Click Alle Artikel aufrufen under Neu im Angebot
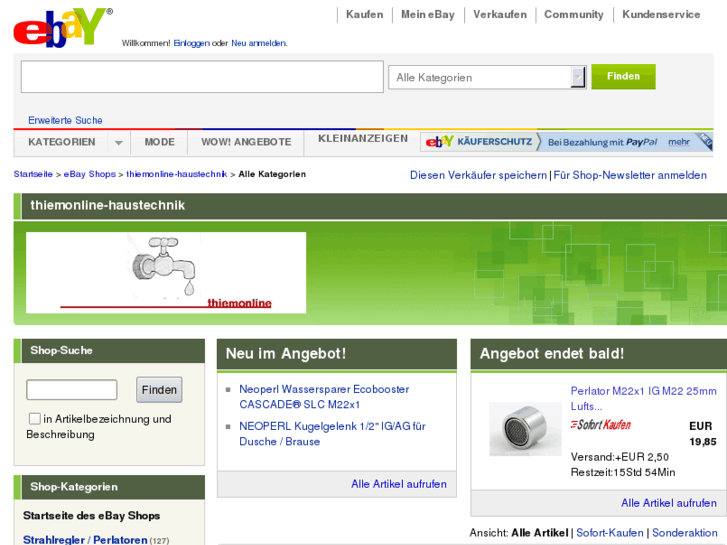This screenshot has height=545, width=727. tap(399, 484)
